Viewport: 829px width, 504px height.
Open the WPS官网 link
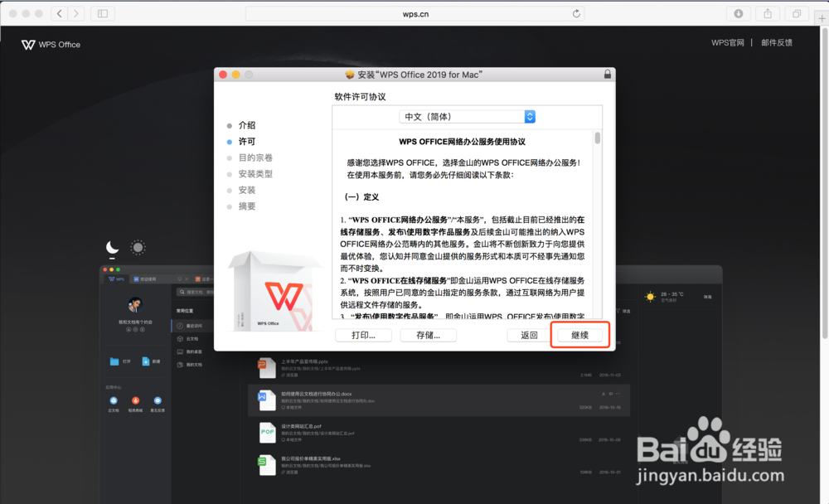tap(727, 42)
